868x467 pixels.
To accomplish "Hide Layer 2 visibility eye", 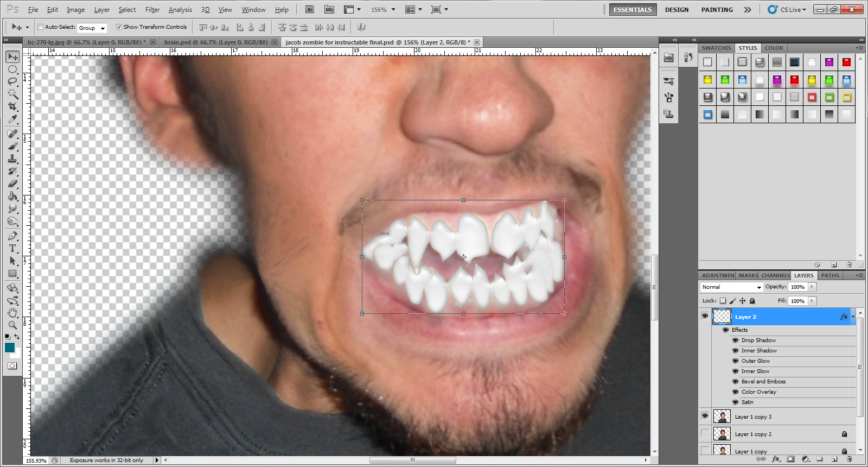I will coord(705,316).
